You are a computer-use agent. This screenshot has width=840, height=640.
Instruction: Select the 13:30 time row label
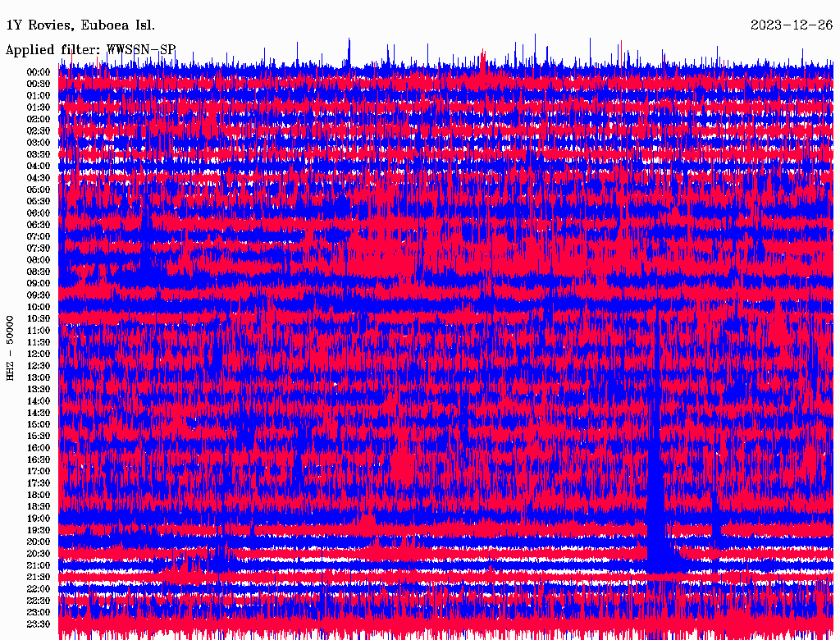[x=39, y=390]
